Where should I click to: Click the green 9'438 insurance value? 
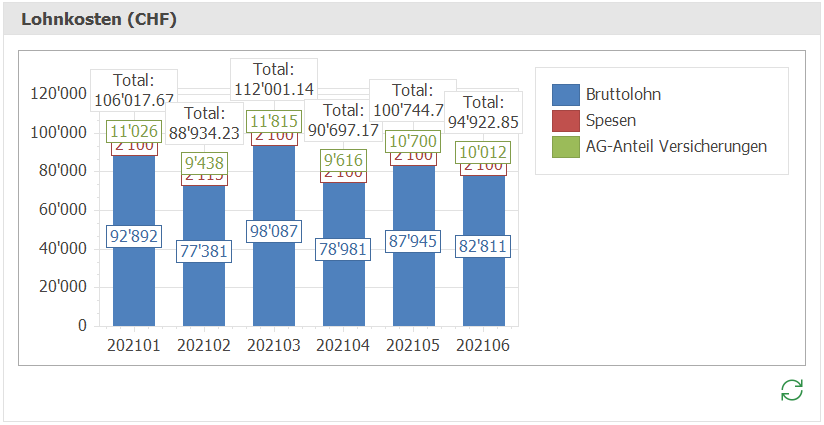[x=204, y=163]
